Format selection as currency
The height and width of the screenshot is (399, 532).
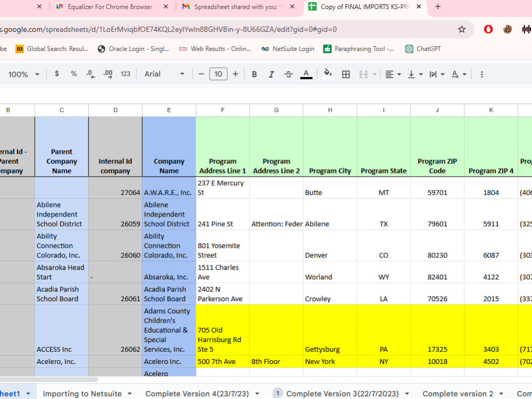[x=57, y=73]
